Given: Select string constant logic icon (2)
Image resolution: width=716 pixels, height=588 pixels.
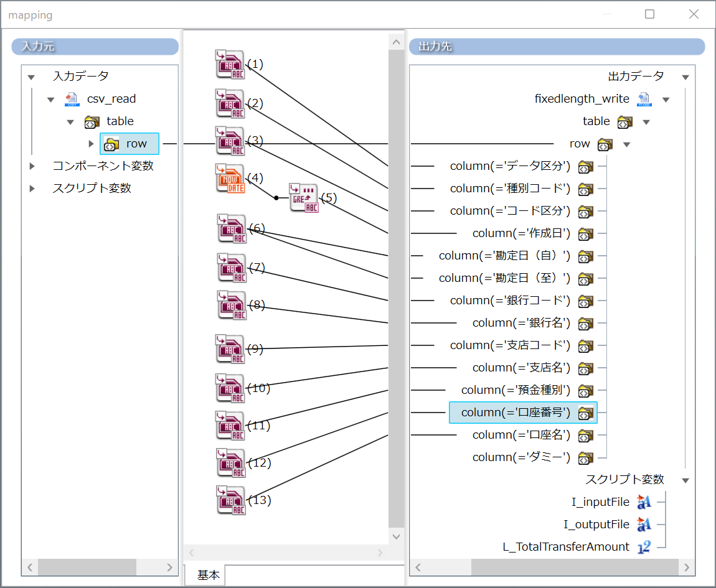Looking at the screenshot, I should coord(230,104).
